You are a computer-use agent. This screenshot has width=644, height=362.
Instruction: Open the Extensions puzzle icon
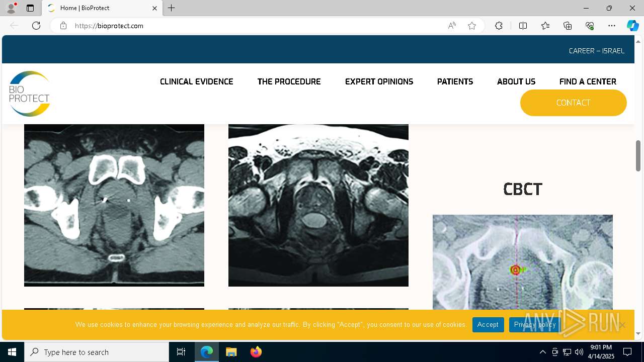tap(499, 26)
